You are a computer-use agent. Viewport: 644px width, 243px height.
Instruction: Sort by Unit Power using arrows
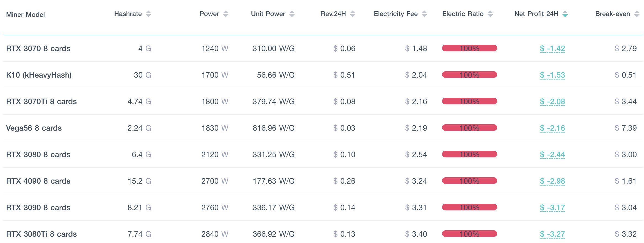click(x=292, y=14)
